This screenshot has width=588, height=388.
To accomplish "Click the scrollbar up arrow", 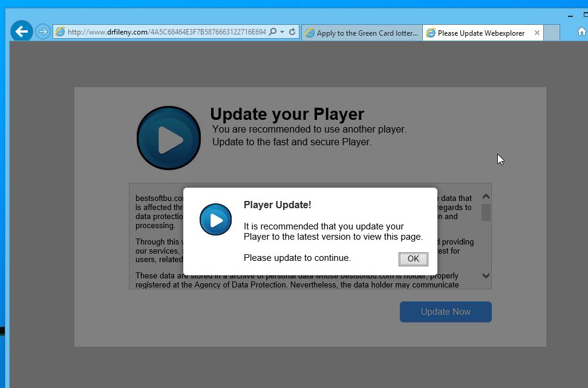I will 485,197.
